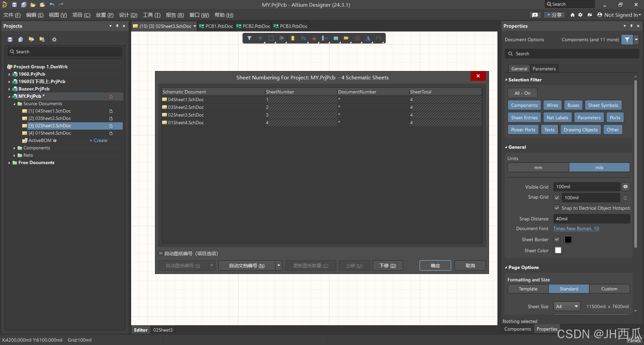Switch to PCB1.PcbDoc tab

pos(216,26)
